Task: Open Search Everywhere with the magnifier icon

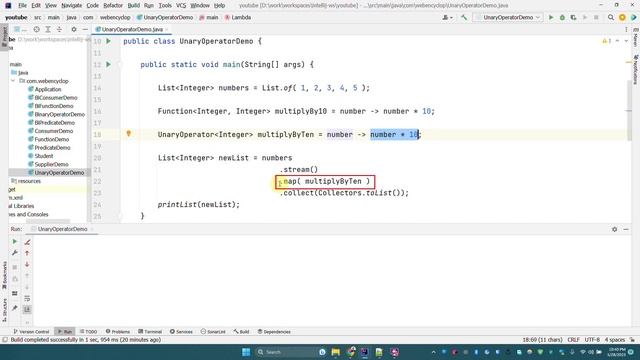Action: point(611,18)
